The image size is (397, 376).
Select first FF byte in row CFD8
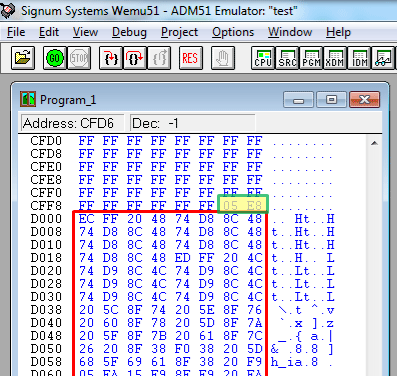(x=86, y=154)
